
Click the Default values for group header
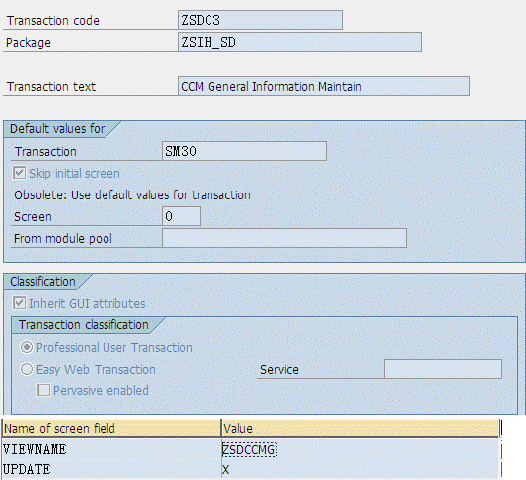57,129
